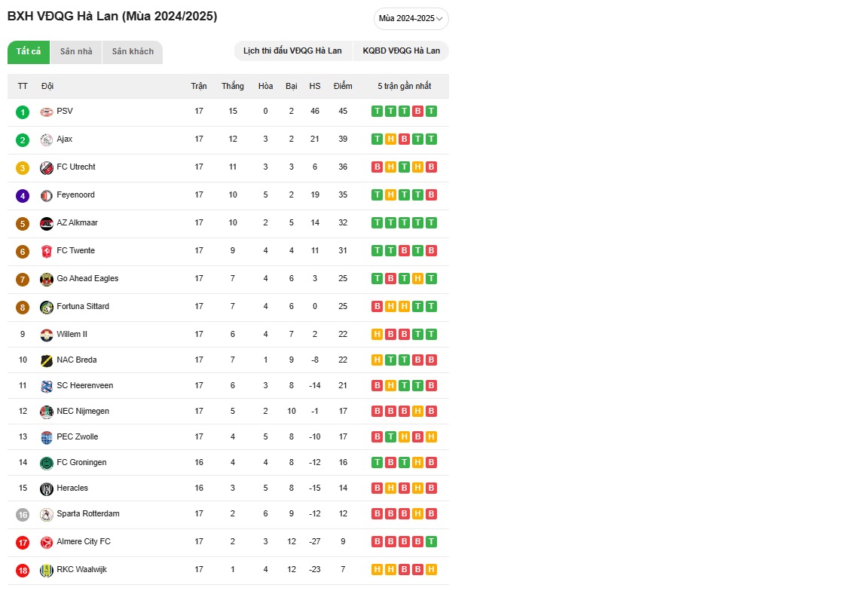Viewport: 868px width, 591px height.
Task: Click the FC Utrecht club crest
Action: (47, 168)
